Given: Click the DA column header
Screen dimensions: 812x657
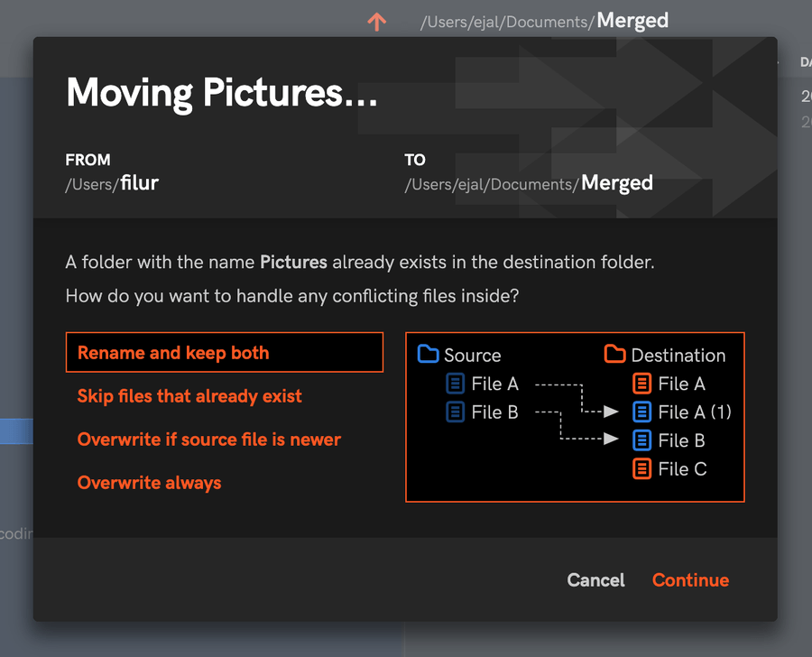Looking at the screenshot, I should [x=805, y=62].
